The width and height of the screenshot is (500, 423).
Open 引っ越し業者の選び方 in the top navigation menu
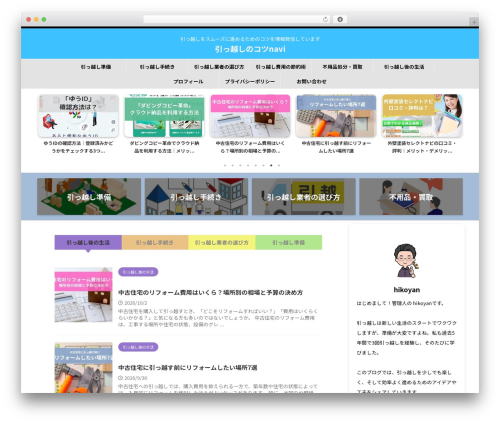pyautogui.click(x=219, y=67)
